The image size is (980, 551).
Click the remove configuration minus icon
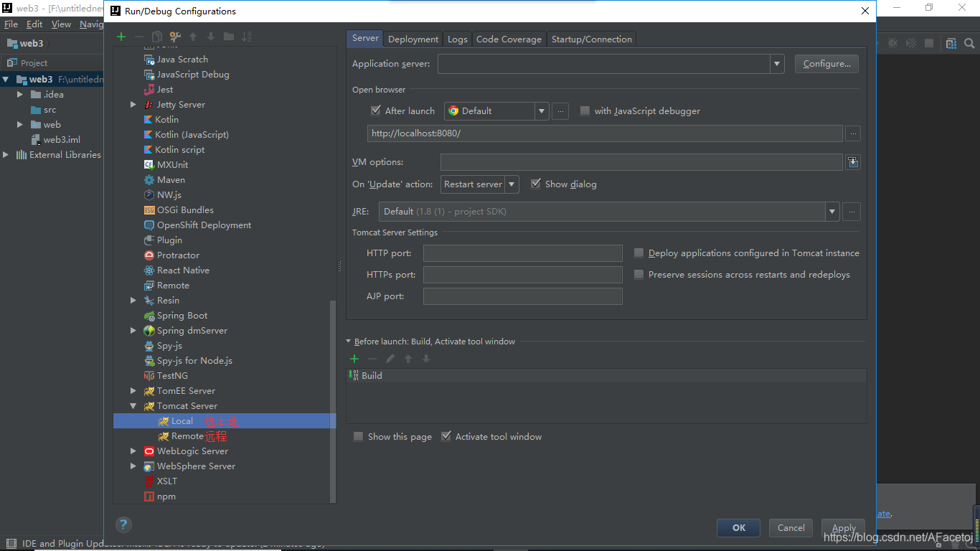click(139, 37)
